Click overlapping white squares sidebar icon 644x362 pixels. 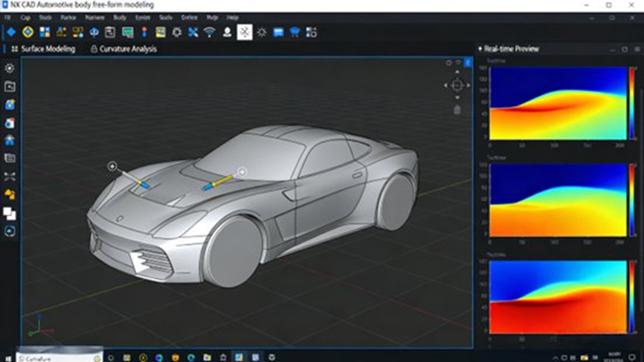tap(10, 213)
